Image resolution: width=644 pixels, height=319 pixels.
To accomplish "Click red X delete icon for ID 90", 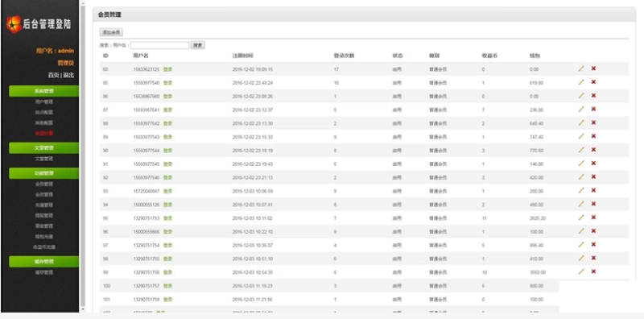I will click(593, 150).
